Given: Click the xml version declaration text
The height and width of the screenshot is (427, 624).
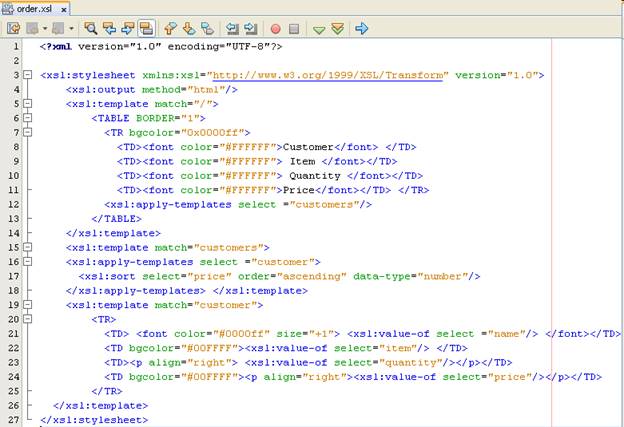Looking at the screenshot, I should click(x=161, y=47).
